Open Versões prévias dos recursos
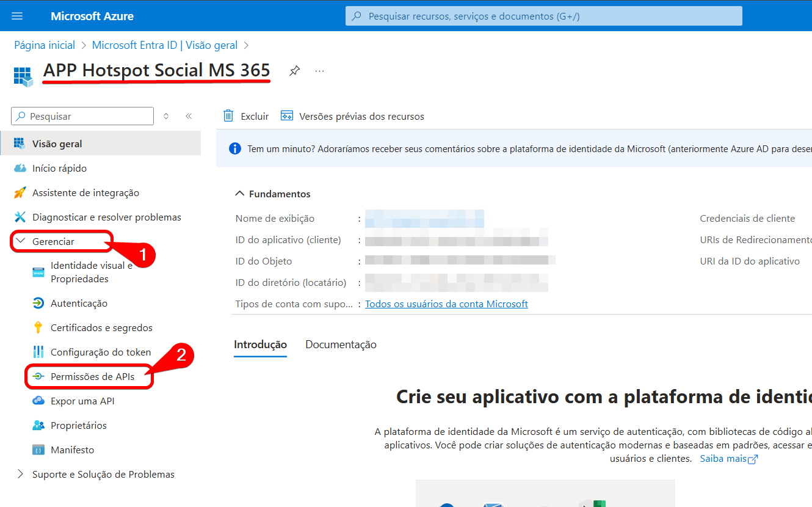Viewport: 812px width, 507px height. coord(352,116)
